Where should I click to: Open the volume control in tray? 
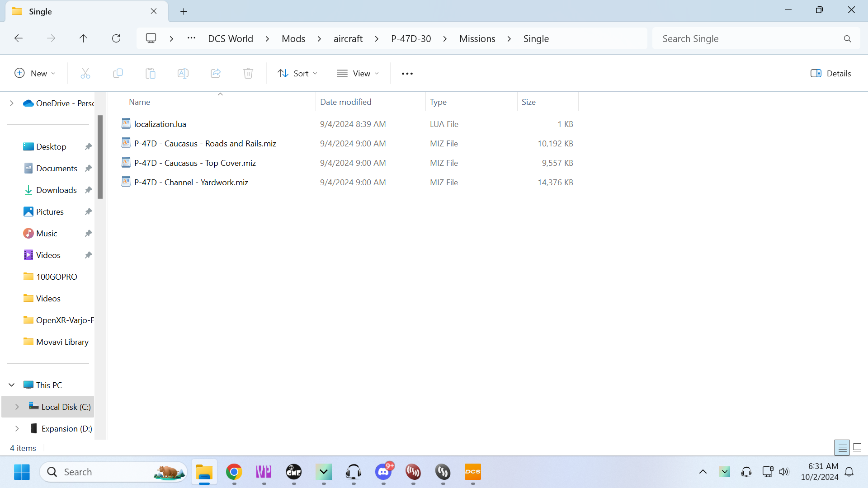(x=784, y=472)
